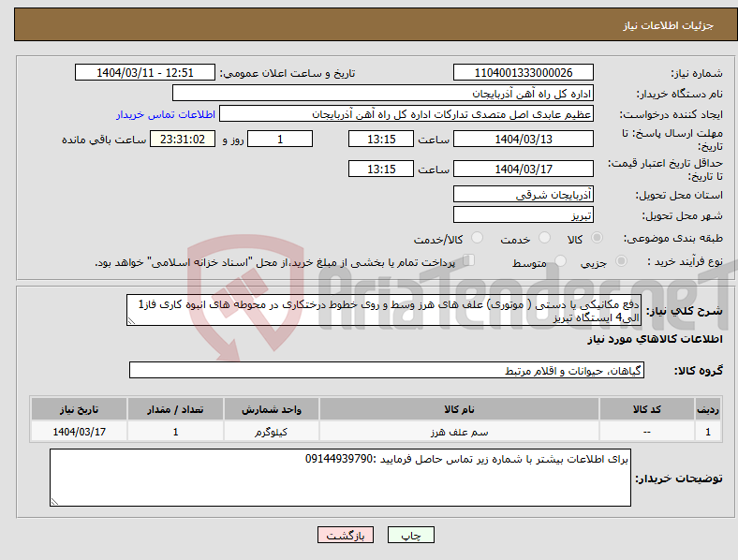Click the remaining days field showing 1

[280, 139]
